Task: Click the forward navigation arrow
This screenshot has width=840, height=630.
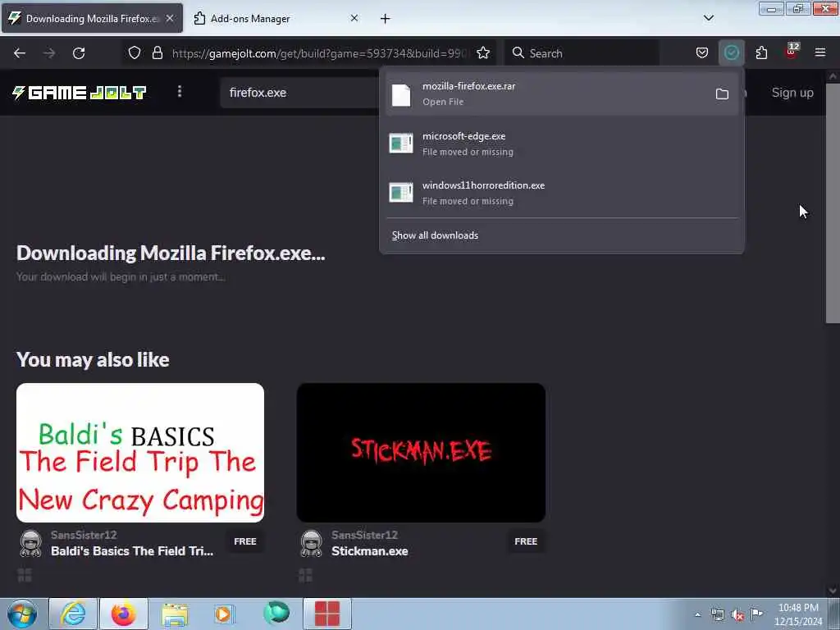Action: coord(49,53)
